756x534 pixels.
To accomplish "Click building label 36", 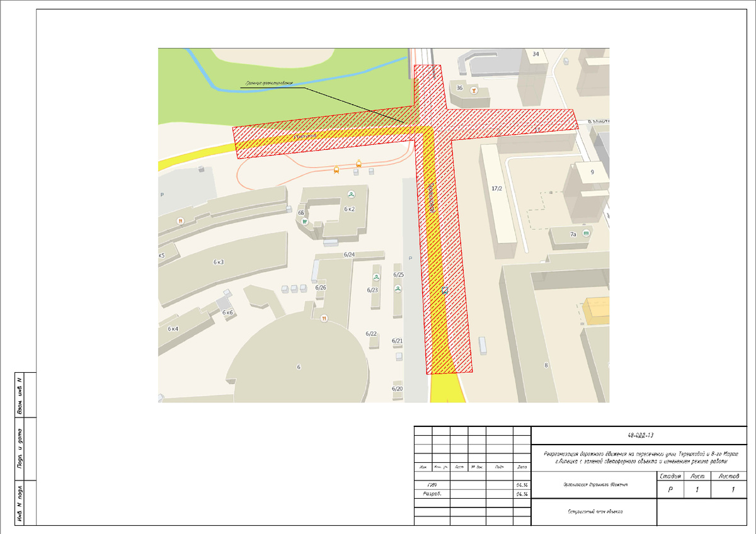I will pyautogui.click(x=459, y=88).
